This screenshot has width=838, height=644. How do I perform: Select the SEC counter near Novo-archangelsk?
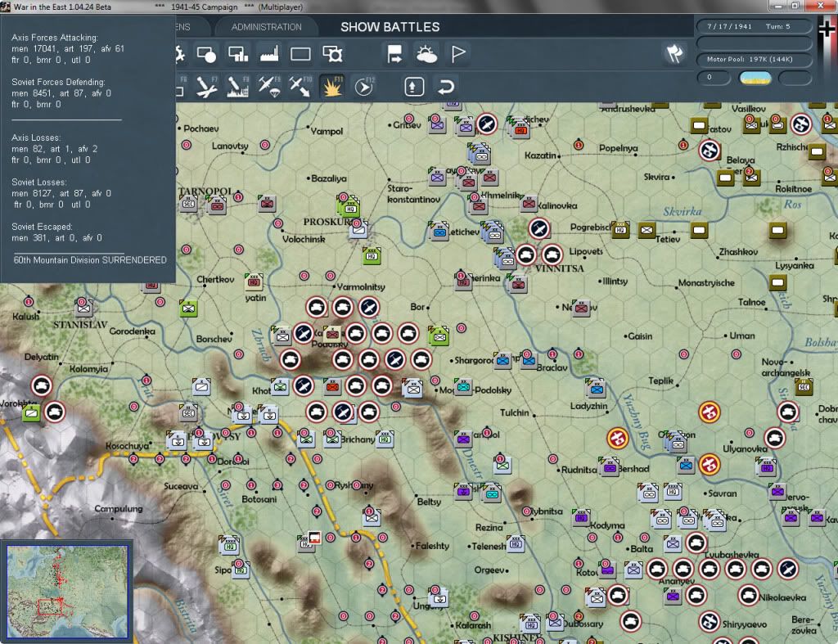(804, 386)
